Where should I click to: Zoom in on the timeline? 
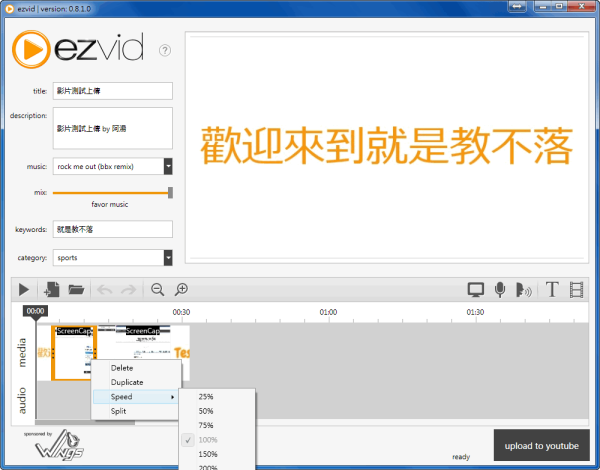click(181, 289)
